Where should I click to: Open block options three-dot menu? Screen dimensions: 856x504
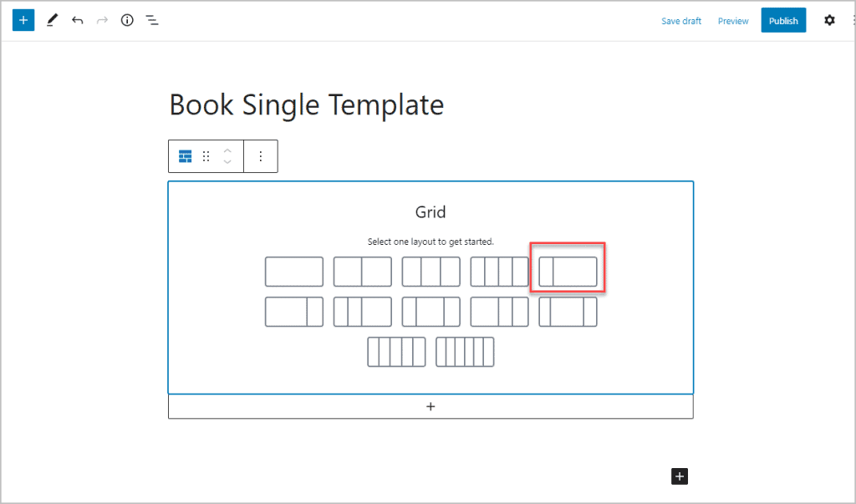tap(261, 156)
